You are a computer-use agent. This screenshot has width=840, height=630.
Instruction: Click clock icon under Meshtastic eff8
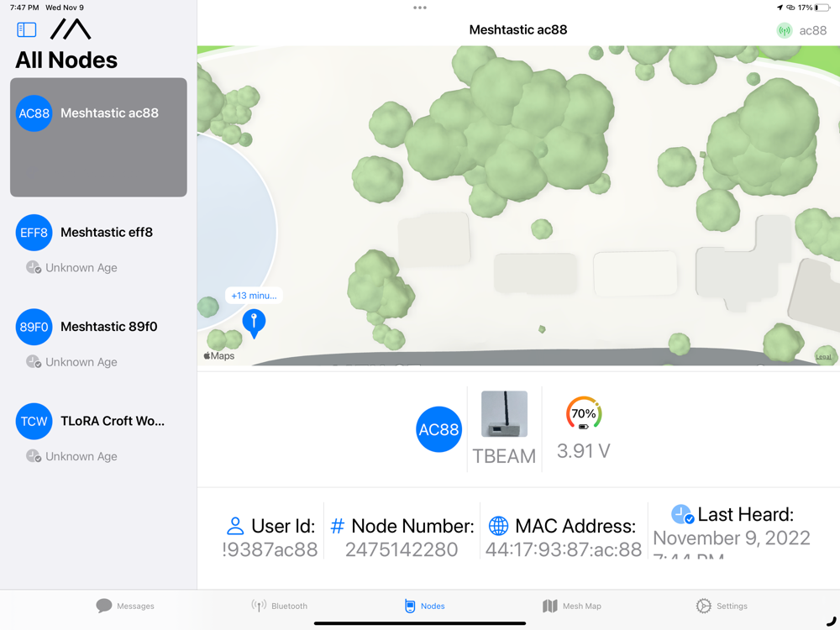pos(34,267)
